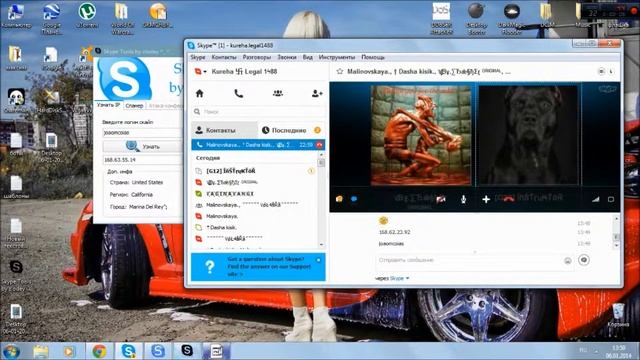Open the Recycle Bin desktop icon
Viewport: 640px width, 360px height.
(x=618, y=315)
